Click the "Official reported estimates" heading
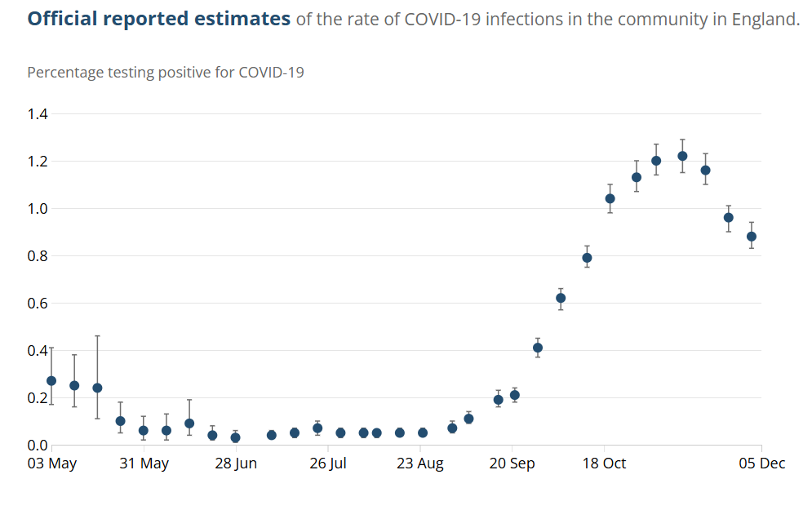The image size is (812, 510). pyautogui.click(x=159, y=19)
